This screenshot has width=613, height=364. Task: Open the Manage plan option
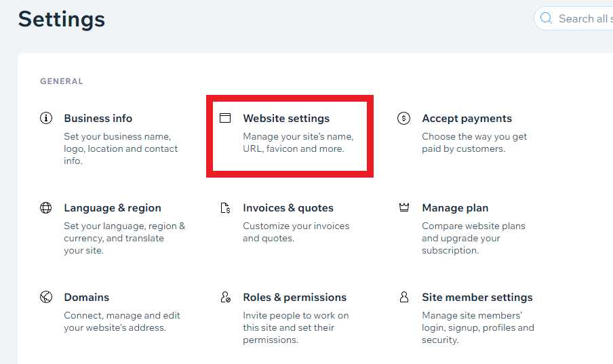(455, 208)
